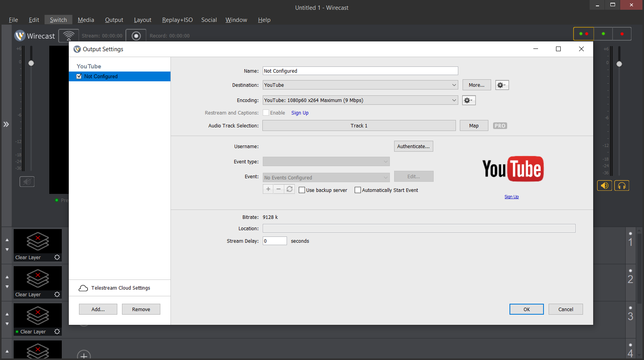Open the Encoding preset dropdown
This screenshot has width=644, height=360.
360,100
